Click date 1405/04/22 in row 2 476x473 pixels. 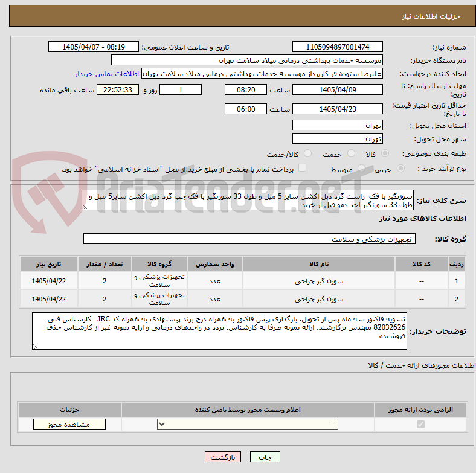point(48,300)
